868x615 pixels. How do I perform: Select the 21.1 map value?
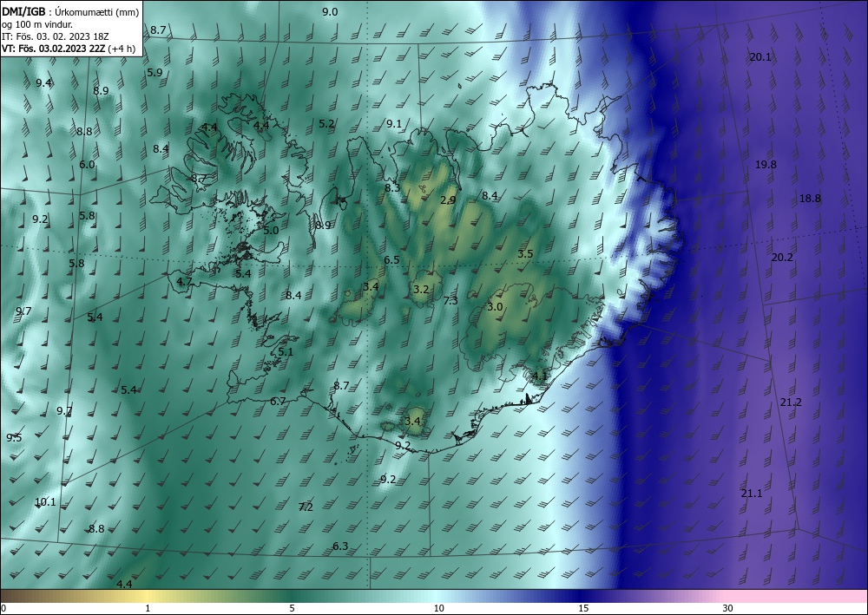pyautogui.click(x=752, y=494)
